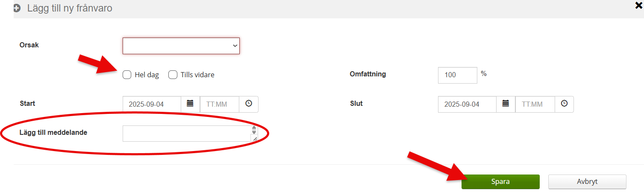This screenshot has height=195, width=644.
Task: Select the Start date field 2025-09-04
Action: pyautogui.click(x=152, y=104)
